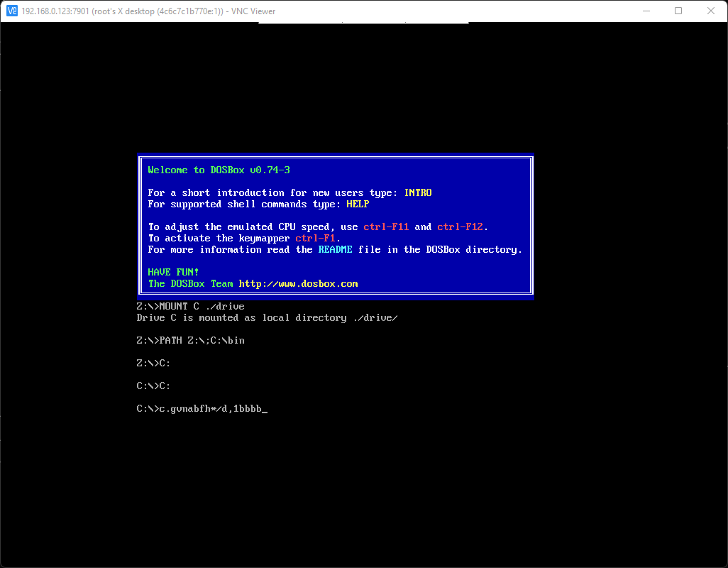Viewport: 728px width, 568px height.
Task: Close the VNC Viewer window
Action: (x=711, y=11)
